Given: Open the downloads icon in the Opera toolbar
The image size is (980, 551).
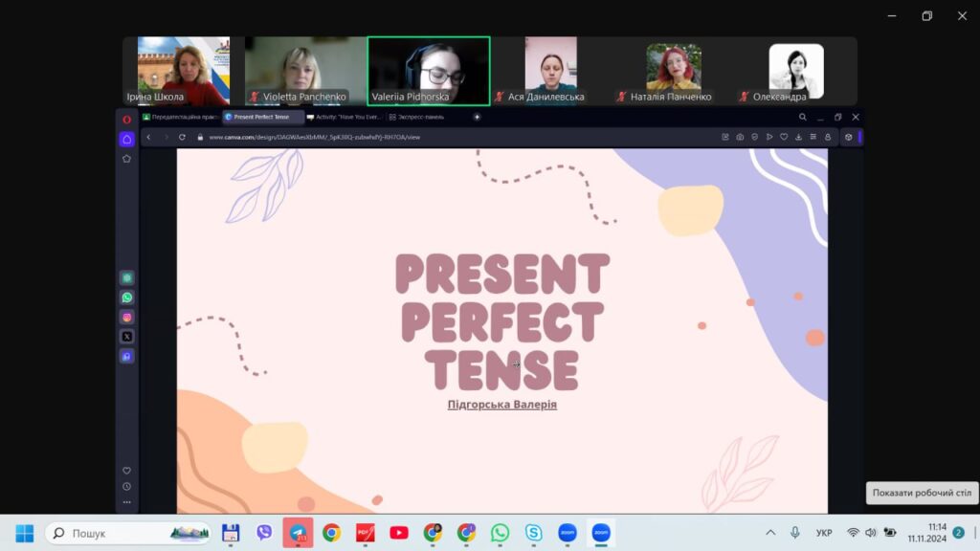Looking at the screenshot, I should (799, 137).
